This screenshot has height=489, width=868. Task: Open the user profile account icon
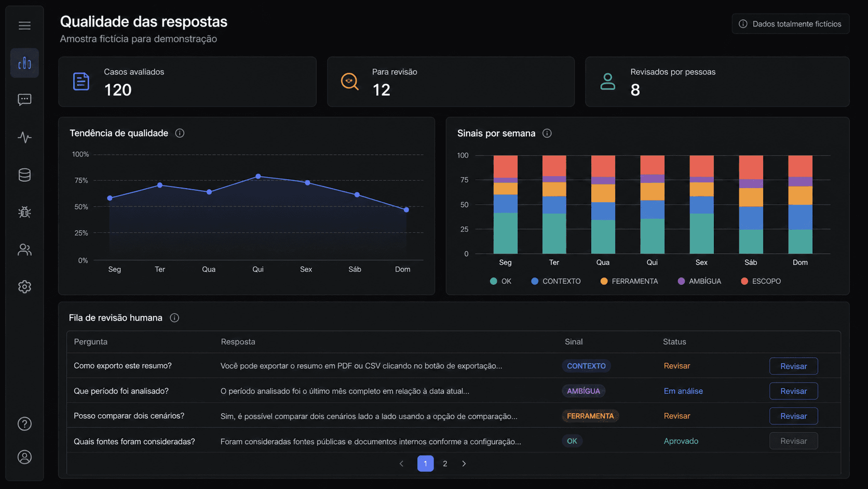point(24,457)
